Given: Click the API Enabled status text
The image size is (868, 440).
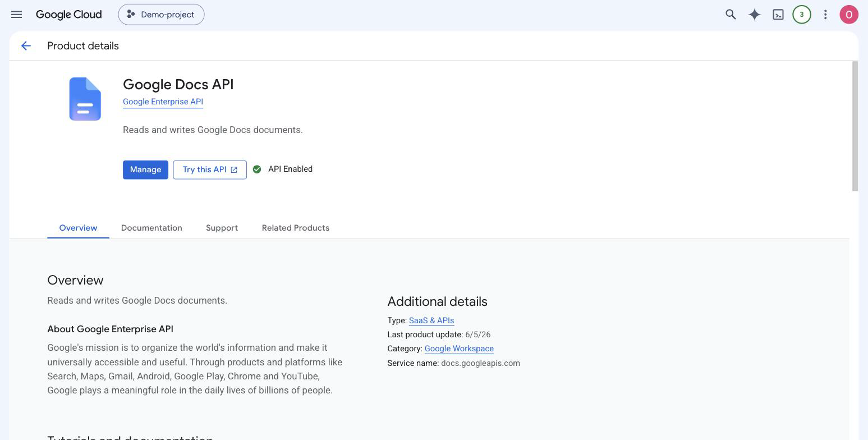Looking at the screenshot, I should tap(290, 169).
